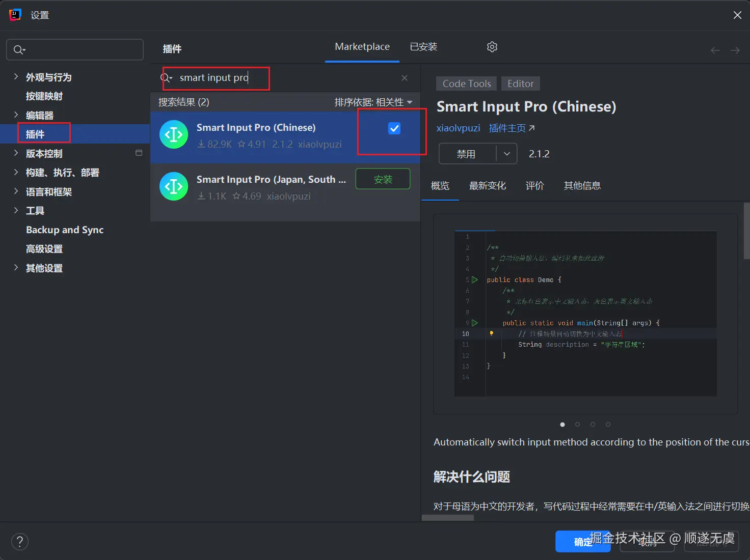Screen dimensions: 750x560
Task: Click version text 2.1.2 beside 禁用
Action: 539,154
